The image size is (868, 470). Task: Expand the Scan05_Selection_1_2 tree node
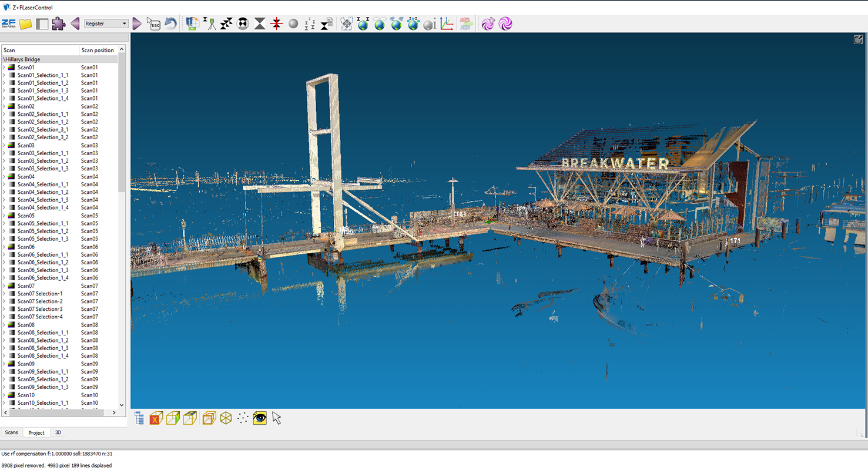tap(4, 231)
